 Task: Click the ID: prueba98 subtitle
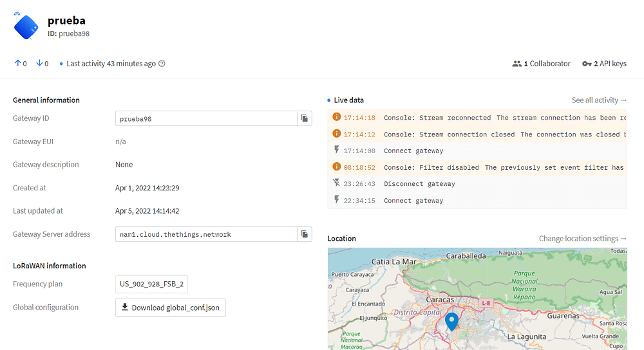point(69,33)
